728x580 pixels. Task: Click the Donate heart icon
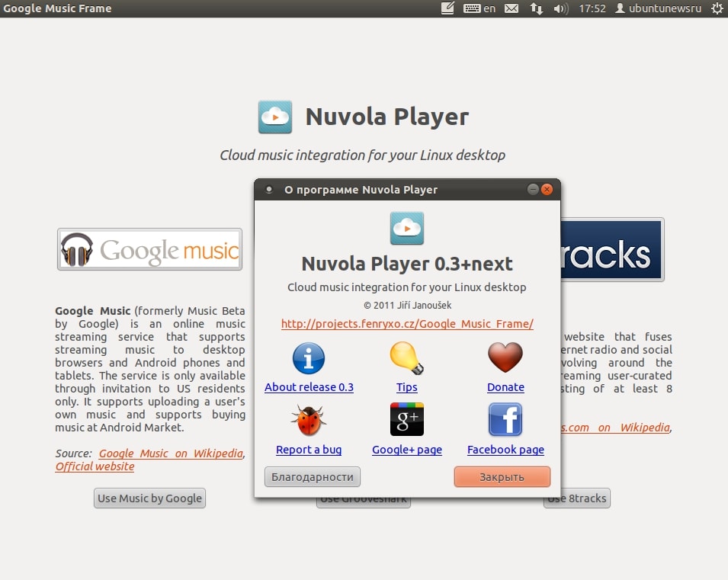pos(505,357)
